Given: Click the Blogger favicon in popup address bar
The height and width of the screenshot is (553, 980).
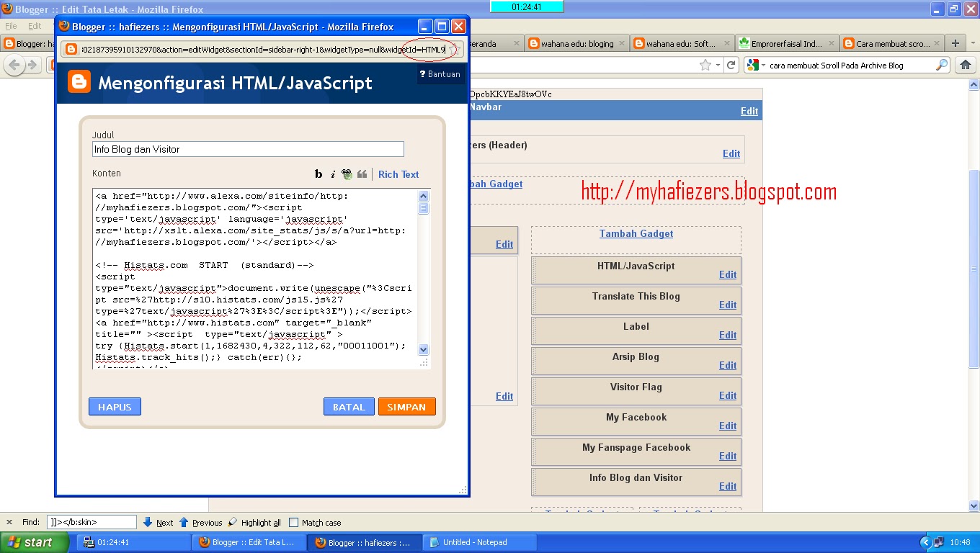Looking at the screenshot, I should pyautogui.click(x=72, y=50).
